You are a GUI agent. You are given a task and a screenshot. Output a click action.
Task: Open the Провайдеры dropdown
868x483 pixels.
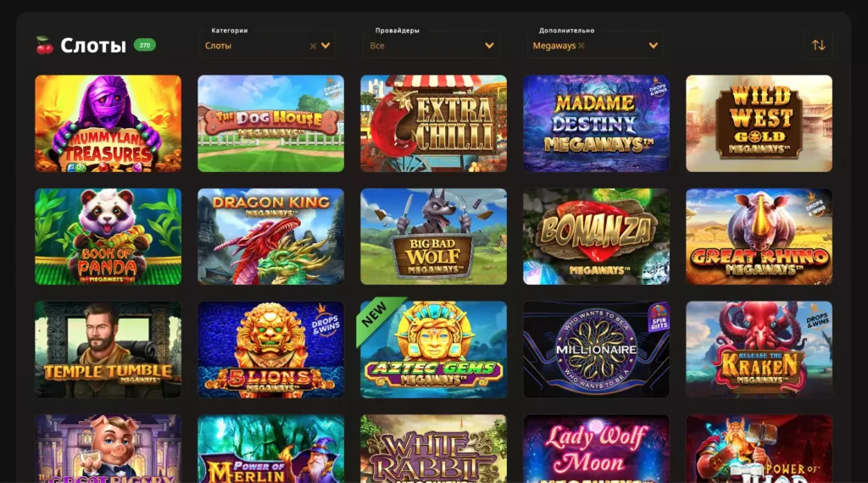[431, 46]
